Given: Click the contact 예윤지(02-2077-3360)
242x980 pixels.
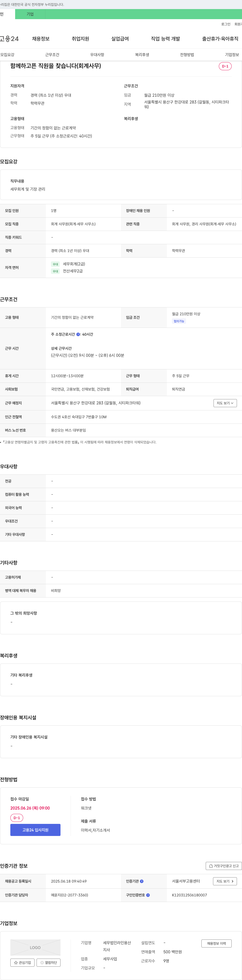Looking at the screenshot, I should coord(69,895).
